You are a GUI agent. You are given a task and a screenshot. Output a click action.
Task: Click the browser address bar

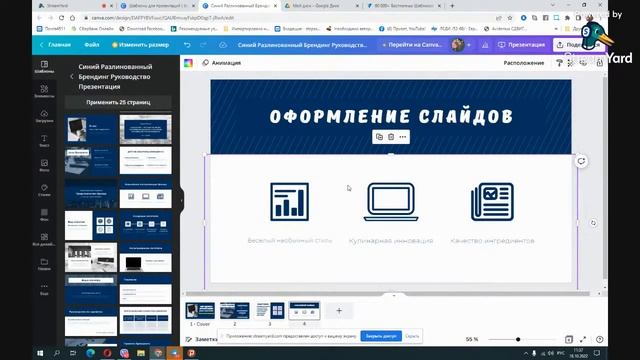[286, 18]
